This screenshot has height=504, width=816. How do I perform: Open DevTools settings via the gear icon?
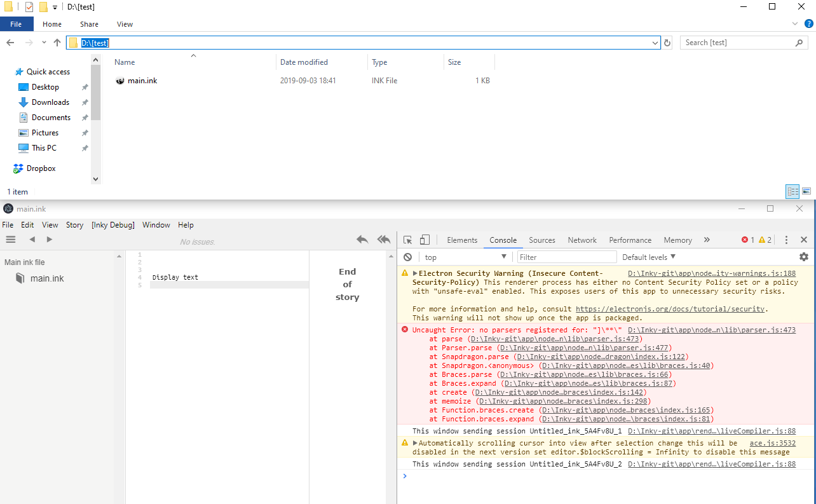click(x=803, y=257)
